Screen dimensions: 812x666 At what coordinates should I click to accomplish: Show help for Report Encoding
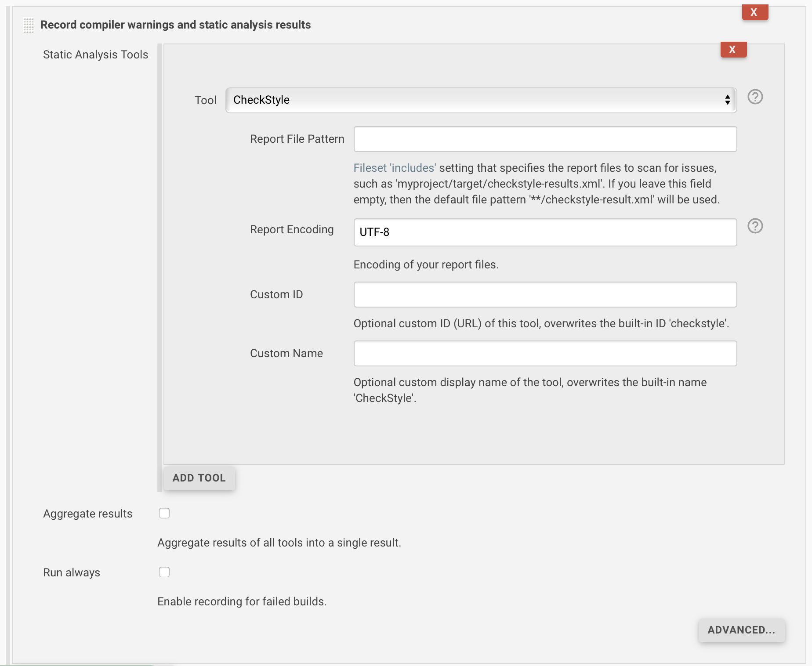click(755, 226)
